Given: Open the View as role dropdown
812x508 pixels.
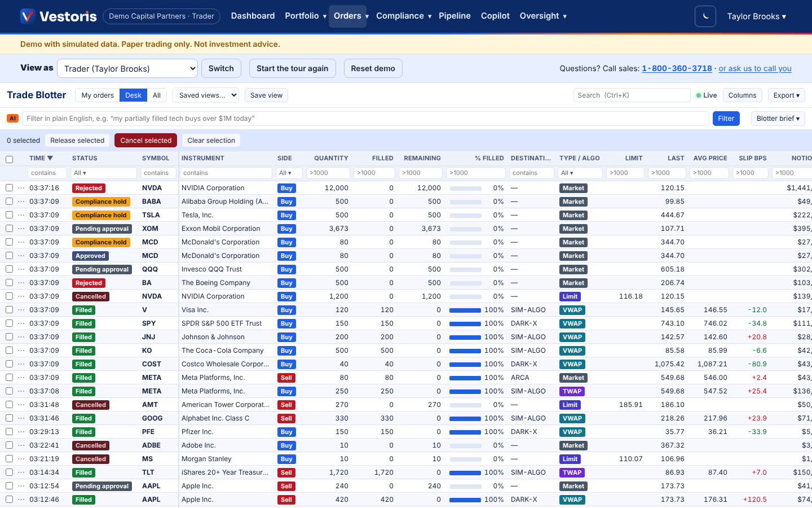Looking at the screenshot, I should tap(127, 68).
